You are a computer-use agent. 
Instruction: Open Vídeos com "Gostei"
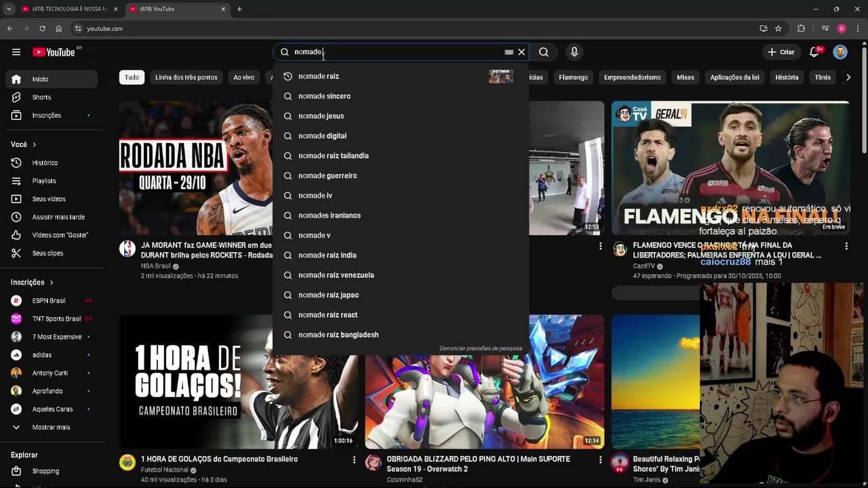click(x=52, y=235)
